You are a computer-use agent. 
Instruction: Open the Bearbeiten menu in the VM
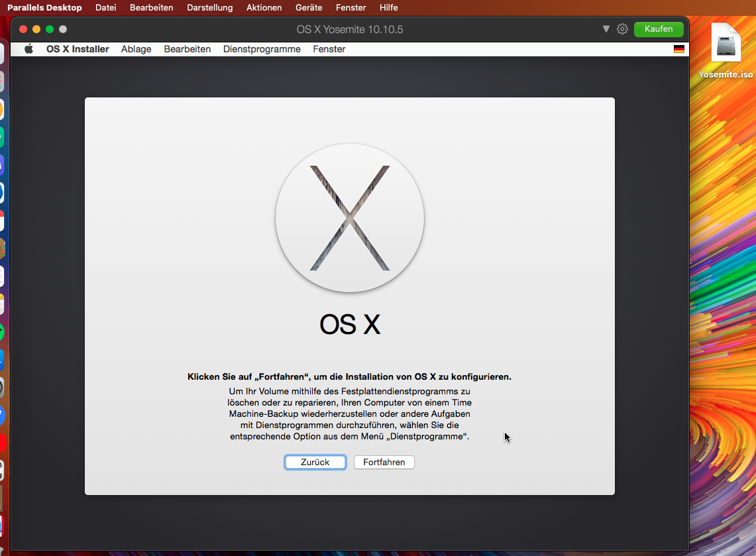tap(187, 49)
